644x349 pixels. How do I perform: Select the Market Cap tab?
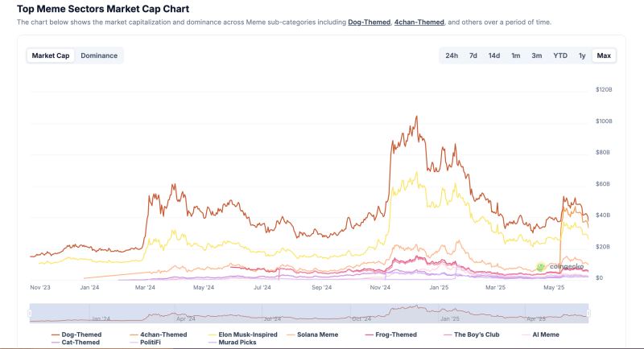pyautogui.click(x=51, y=55)
